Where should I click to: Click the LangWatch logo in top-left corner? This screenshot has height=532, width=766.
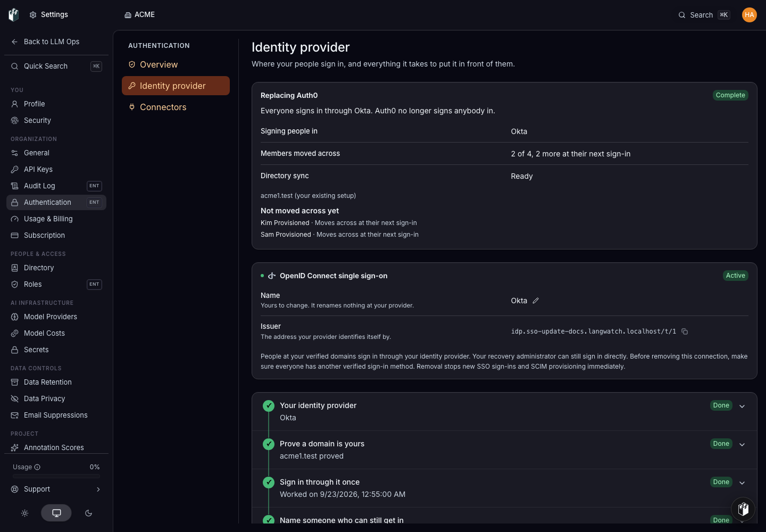(x=14, y=15)
